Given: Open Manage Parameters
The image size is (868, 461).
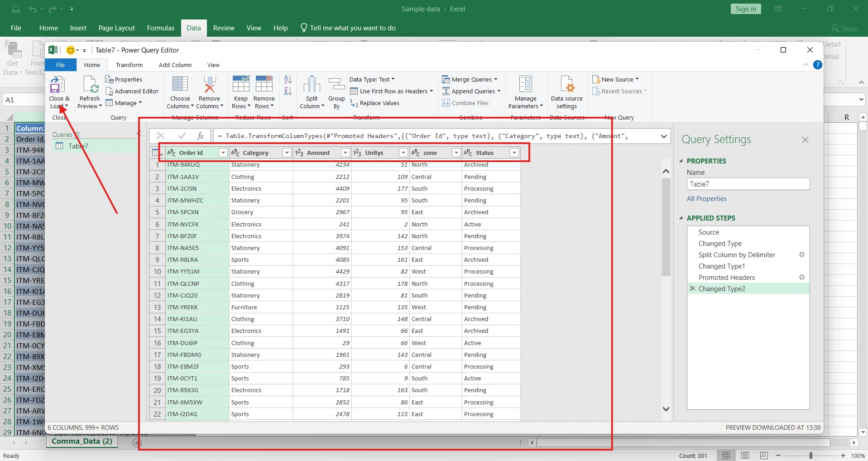Looking at the screenshot, I should click(525, 92).
